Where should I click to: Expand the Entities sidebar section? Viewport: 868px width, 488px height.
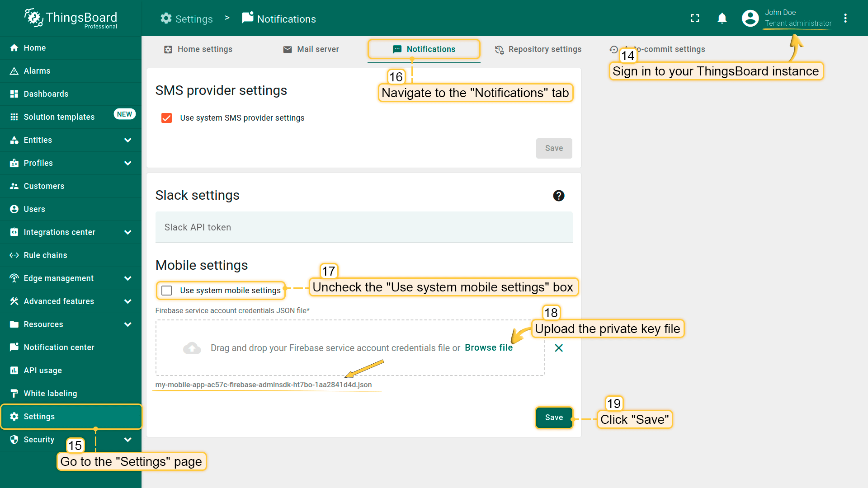coord(128,140)
